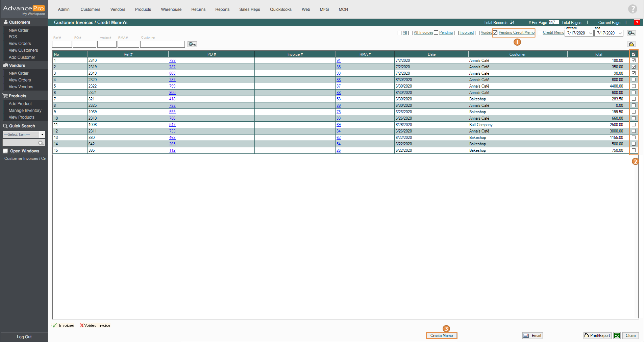This screenshot has height=342, width=644.
Task: Open PO link 808
Action: pyautogui.click(x=172, y=73)
